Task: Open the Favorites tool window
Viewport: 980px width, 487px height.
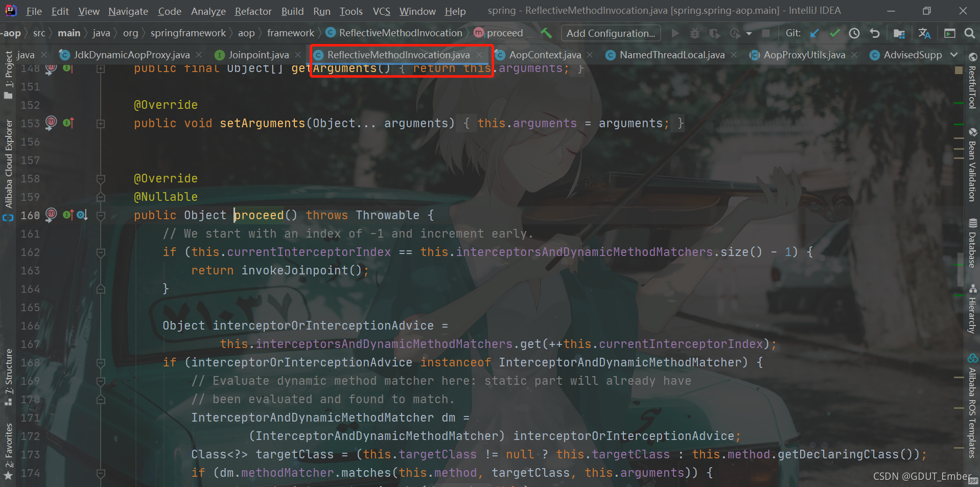Action: tap(8, 451)
